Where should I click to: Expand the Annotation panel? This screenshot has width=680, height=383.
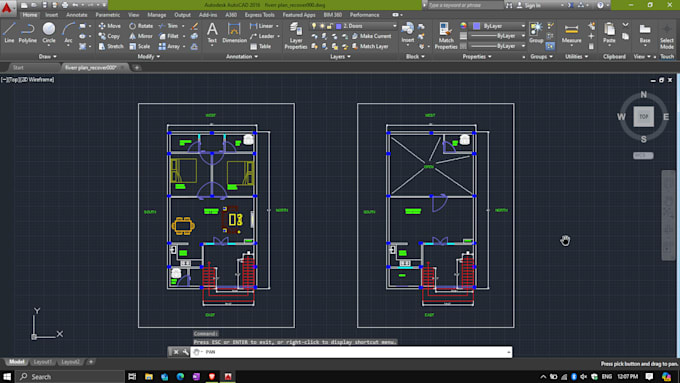[x=242, y=56]
